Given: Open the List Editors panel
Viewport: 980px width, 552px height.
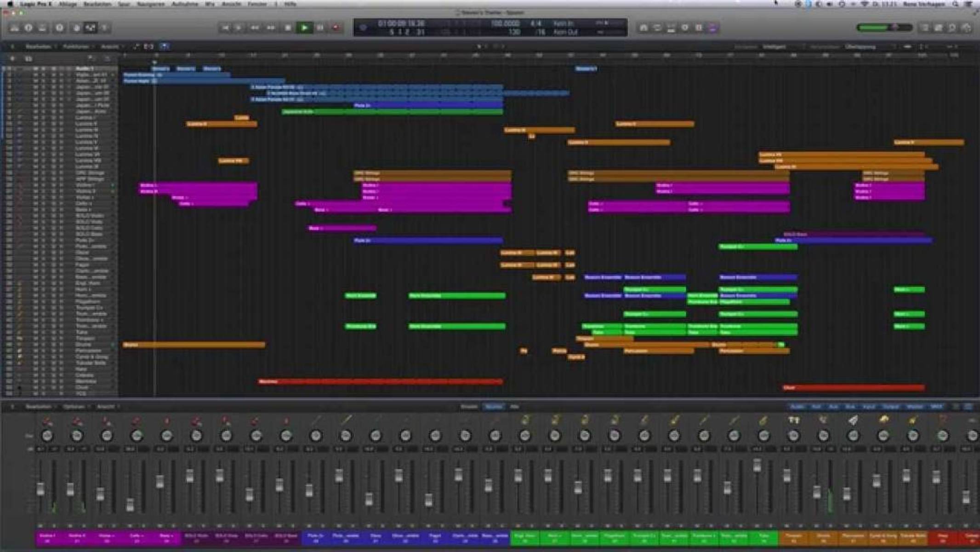Looking at the screenshot, I should coord(924,28).
